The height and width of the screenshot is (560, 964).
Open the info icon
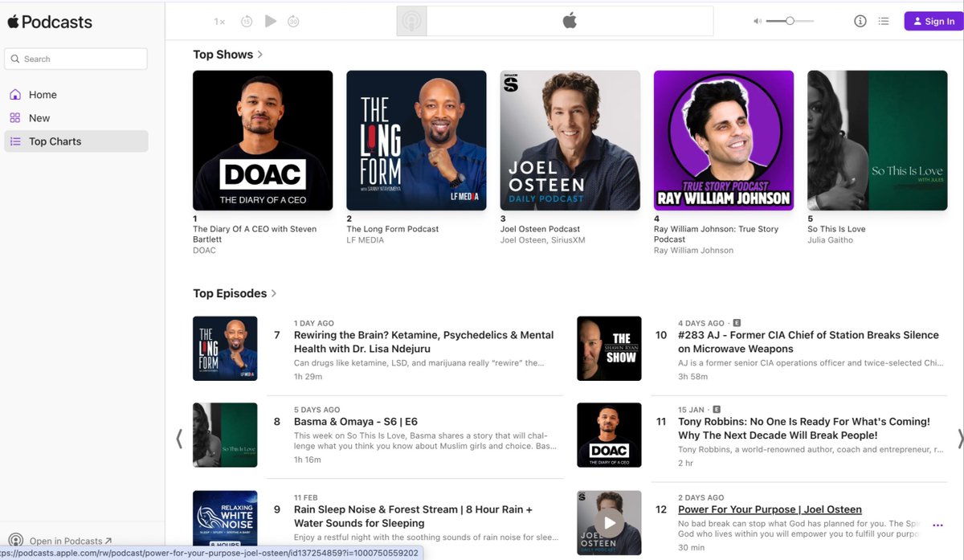click(860, 21)
